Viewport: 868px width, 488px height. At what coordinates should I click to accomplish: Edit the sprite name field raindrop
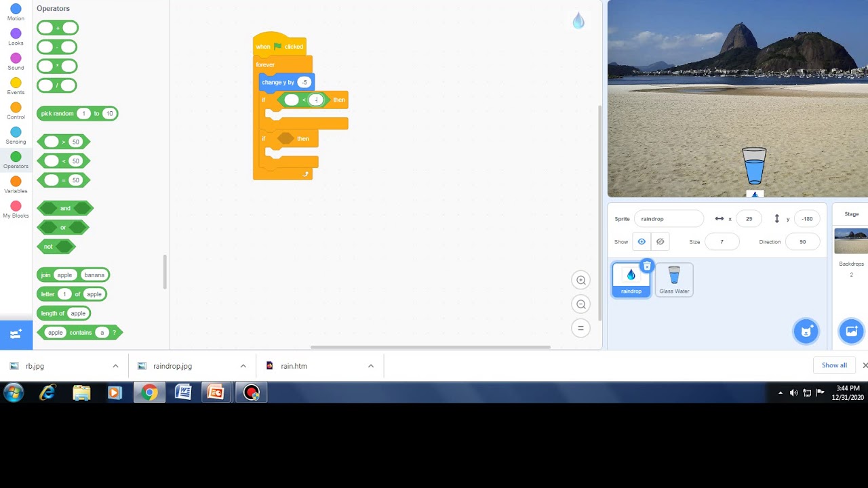669,219
